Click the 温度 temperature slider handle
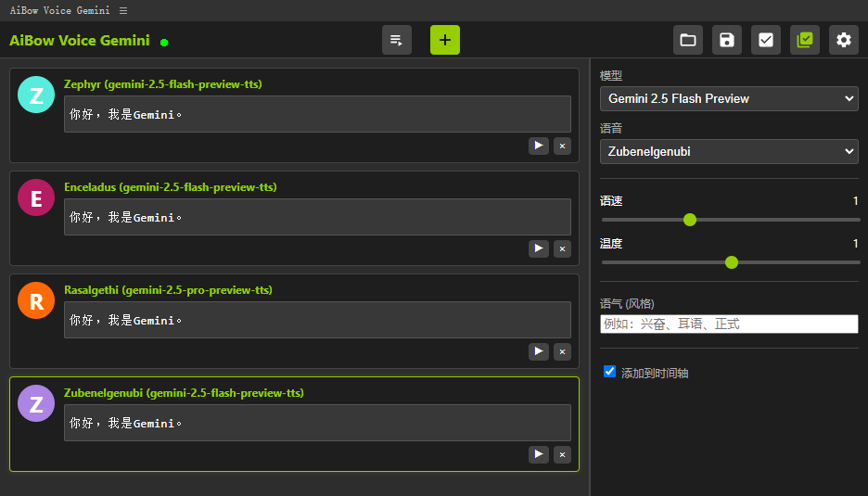The width and height of the screenshot is (868, 496). tap(732, 262)
